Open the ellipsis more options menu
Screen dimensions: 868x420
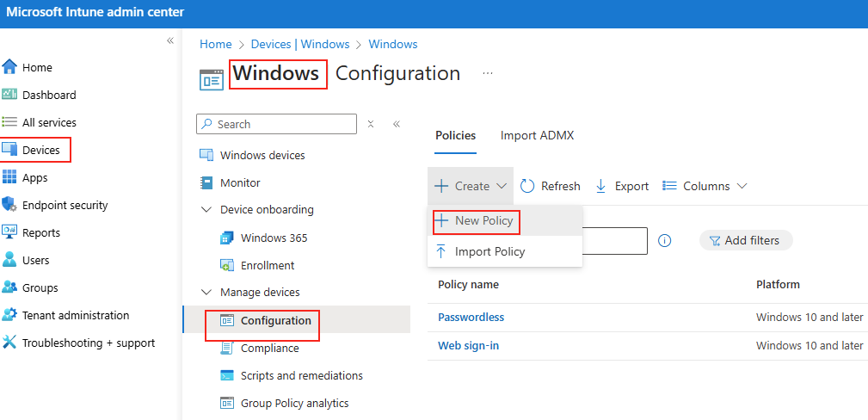point(488,73)
